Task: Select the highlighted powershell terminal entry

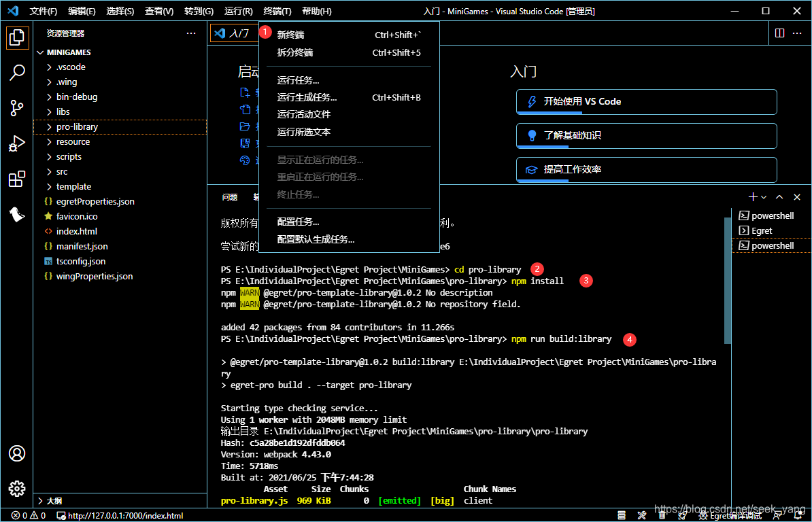Action: coord(771,246)
